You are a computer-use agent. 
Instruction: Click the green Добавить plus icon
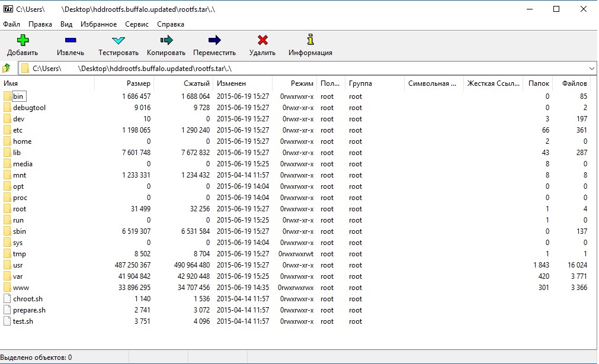click(23, 40)
